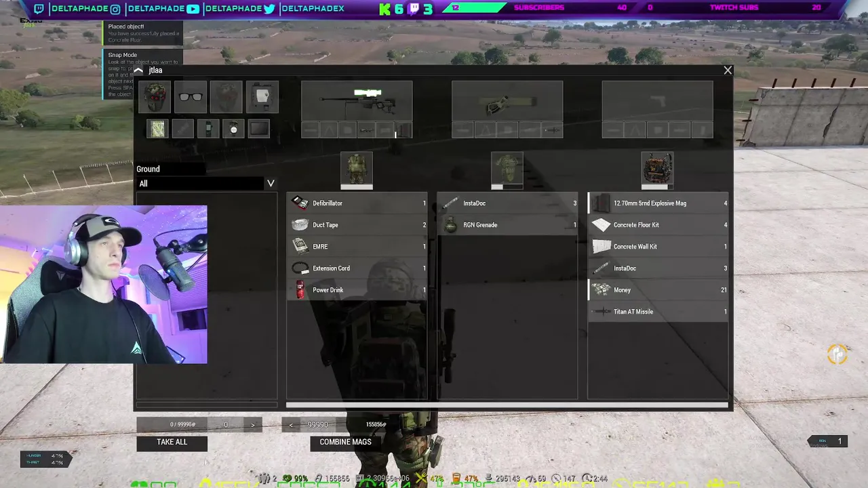Click the loaded magazine slot under the sniper rifle
The image size is (868, 488).
tap(403, 130)
